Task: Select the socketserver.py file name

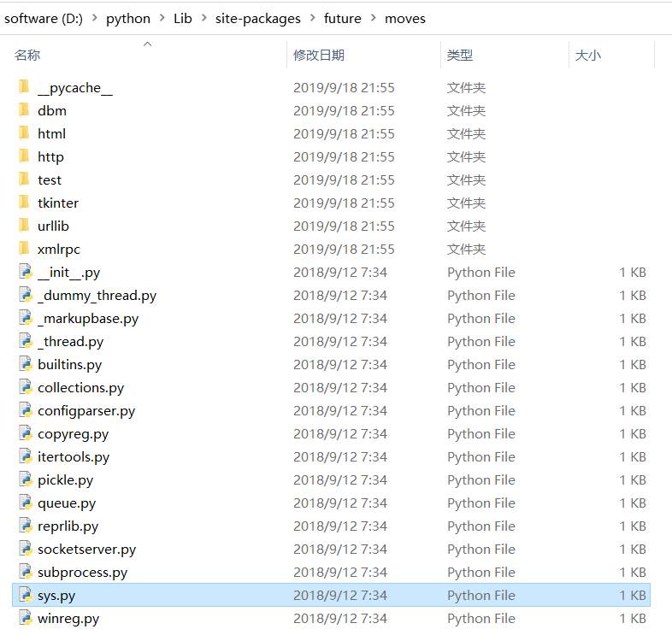Action: click(86, 550)
